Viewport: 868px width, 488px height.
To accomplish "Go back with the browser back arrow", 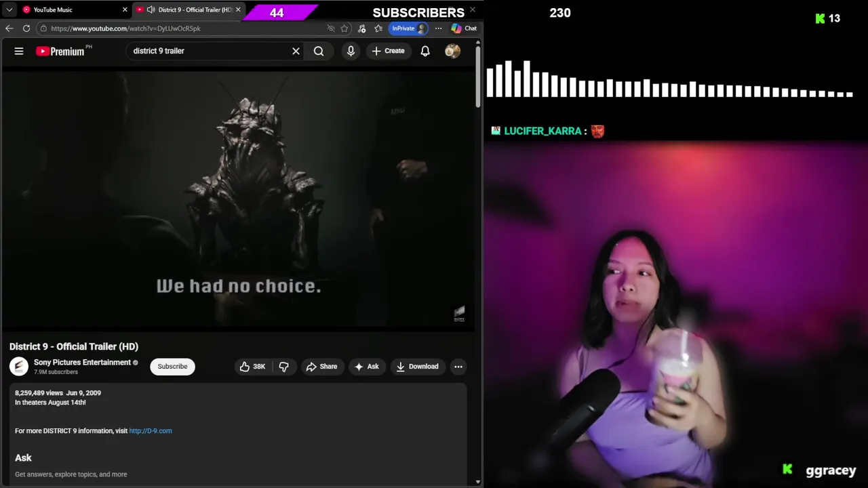I will [9, 28].
